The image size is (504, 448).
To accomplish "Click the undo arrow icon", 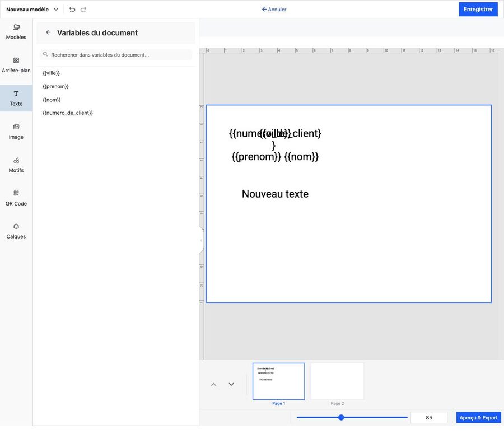I will (x=72, y=10).
